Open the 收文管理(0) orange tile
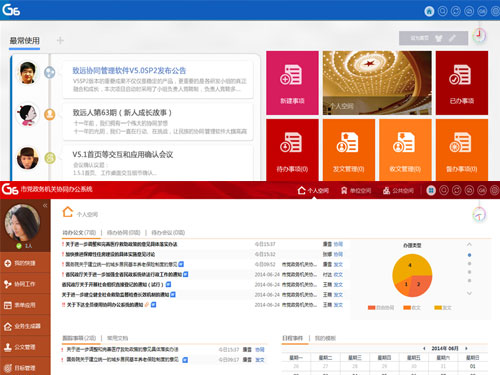The image size is (500, 375). pyautogui.click(x=405, y=150)
